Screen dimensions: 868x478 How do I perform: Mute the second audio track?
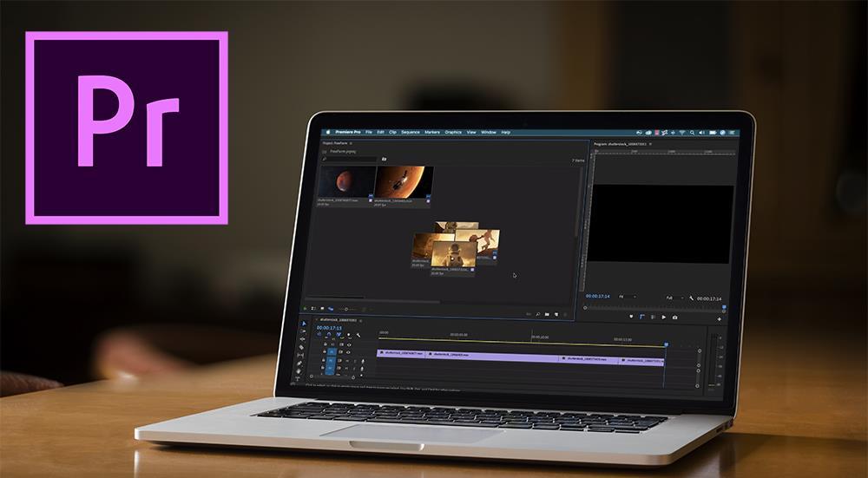346,369
